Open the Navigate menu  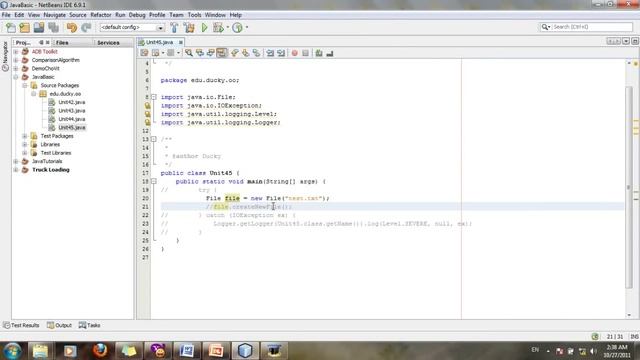tap(54, 15)
